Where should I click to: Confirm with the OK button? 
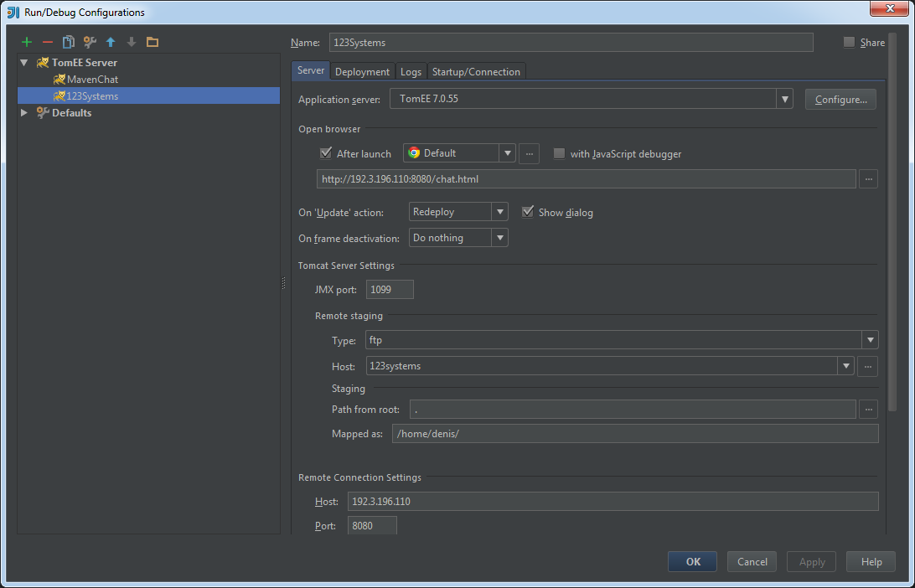(693, 562)
